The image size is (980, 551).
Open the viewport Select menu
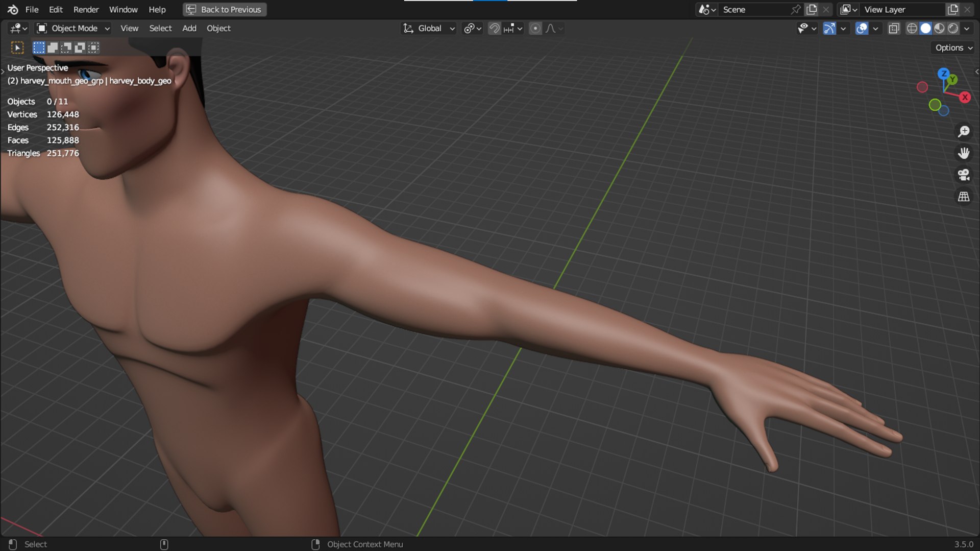tap(160, 29)
